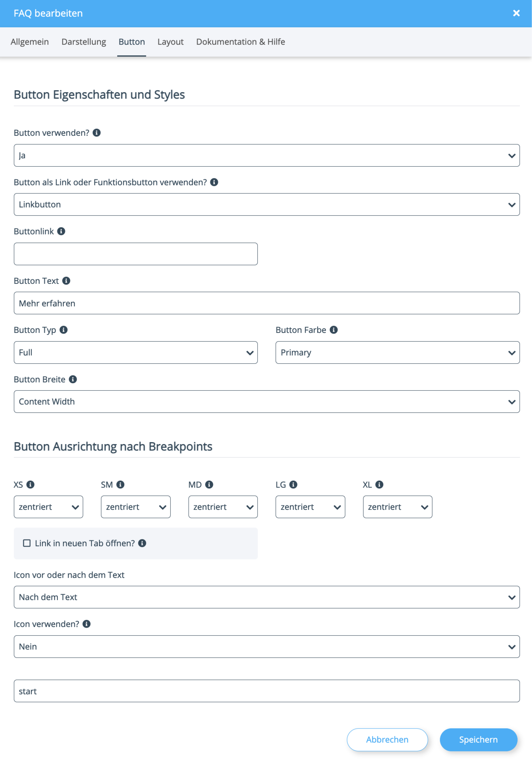Click info icon next to LG breakpoint

[293, 485]
